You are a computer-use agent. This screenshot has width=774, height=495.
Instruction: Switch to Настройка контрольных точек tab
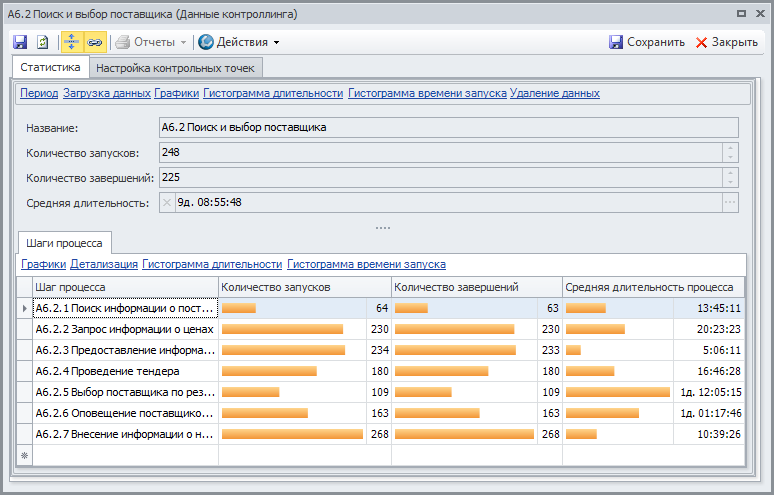pyautogui.click(x=176, y=67)
